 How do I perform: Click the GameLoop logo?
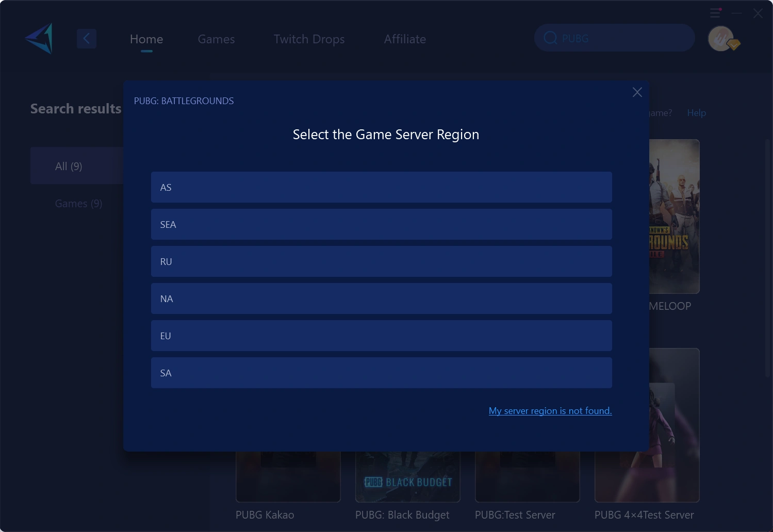(x=38, y=38)
